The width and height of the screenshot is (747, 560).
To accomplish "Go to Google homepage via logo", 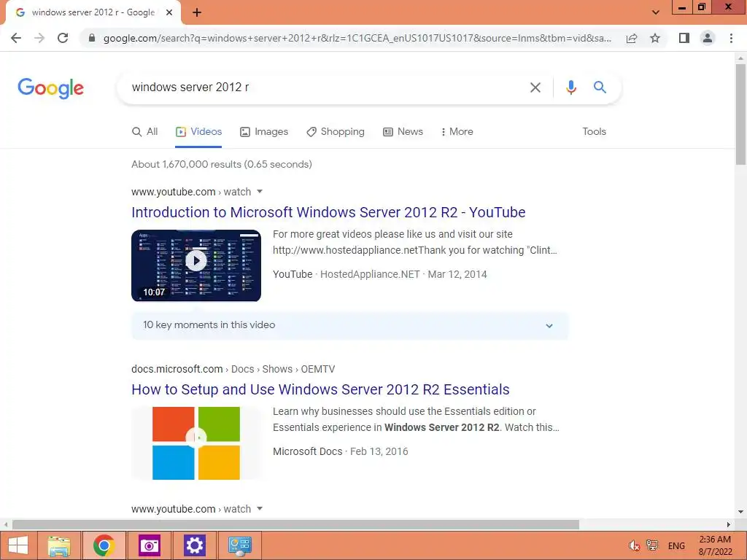I will pos(50,88).
